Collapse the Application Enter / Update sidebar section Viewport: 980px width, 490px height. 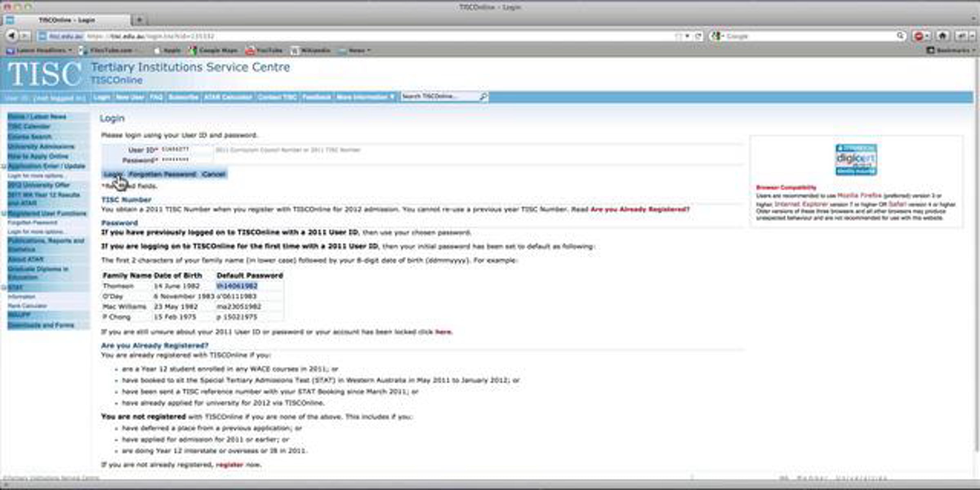[4, 166]
